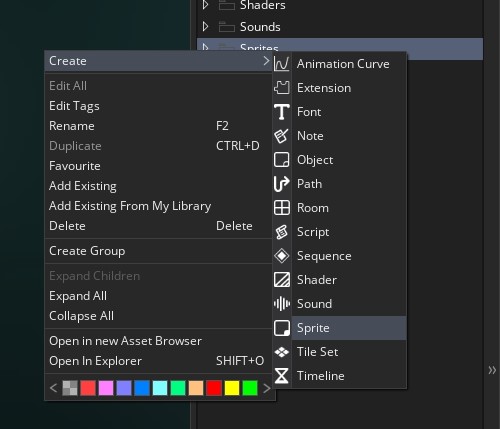Click the Animation Curve icon
This screenshot has width=500, height=429.
282,64
